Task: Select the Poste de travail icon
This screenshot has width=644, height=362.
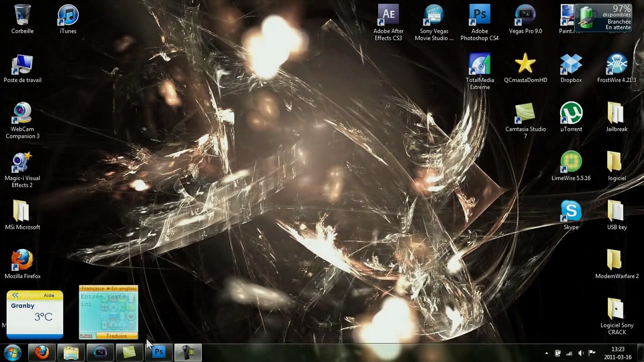Action: [23, 68]
